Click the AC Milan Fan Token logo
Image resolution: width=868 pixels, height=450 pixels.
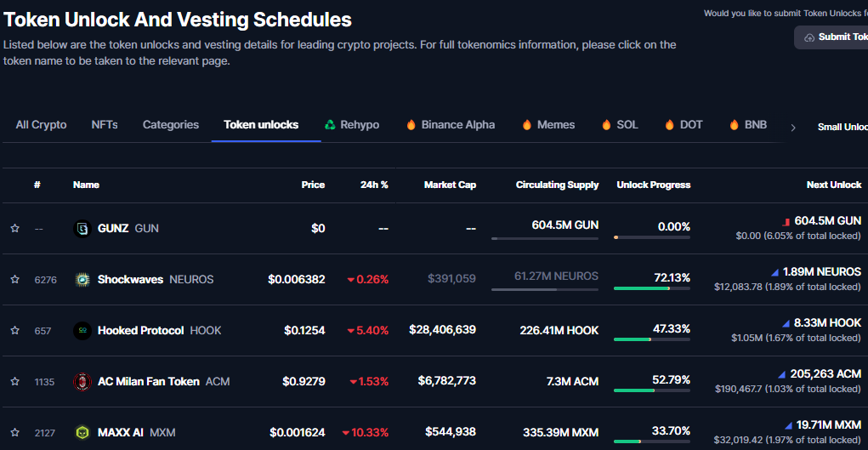[x=82, y=381]
